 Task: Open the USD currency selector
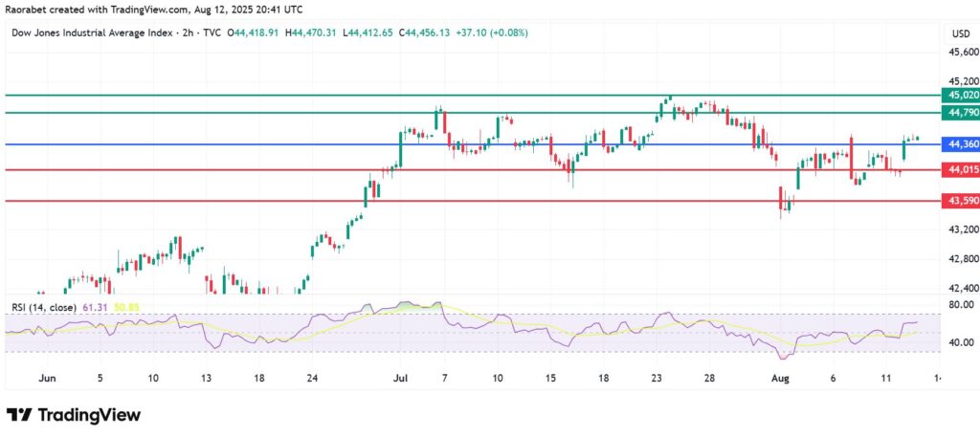point(960,33)
